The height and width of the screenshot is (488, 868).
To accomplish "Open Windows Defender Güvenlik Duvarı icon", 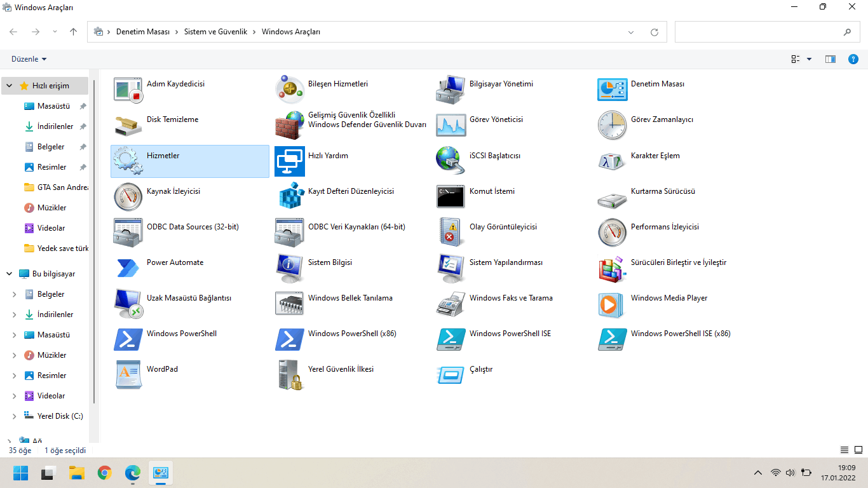I will click(x=290, y=125).
